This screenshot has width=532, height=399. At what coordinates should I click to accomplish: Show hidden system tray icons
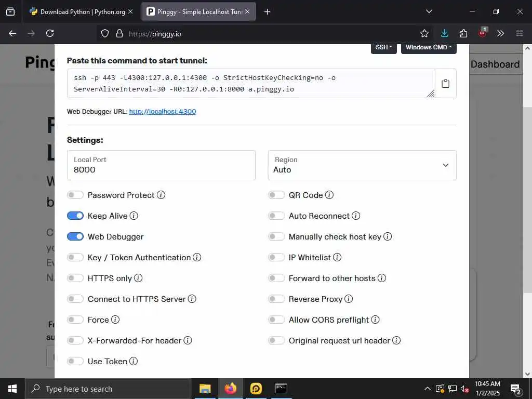click(x=428, y=389)
